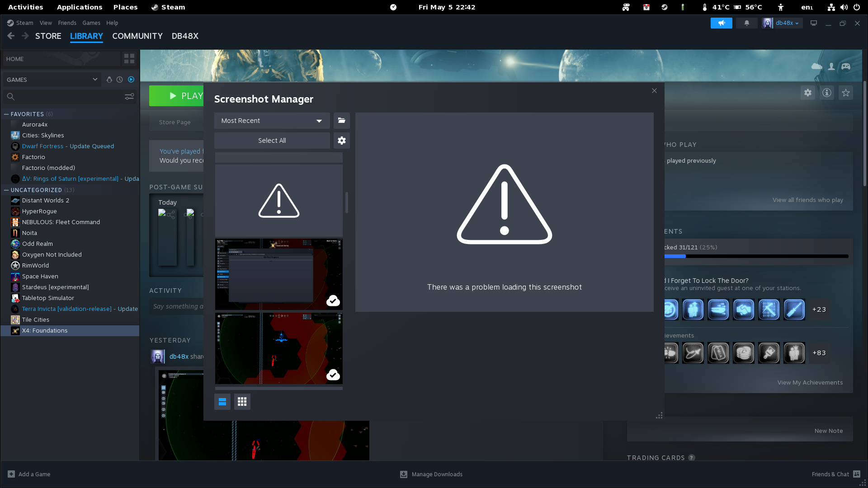Go to the STORE tab
The image size is (868, 488).
click(48, 36)
